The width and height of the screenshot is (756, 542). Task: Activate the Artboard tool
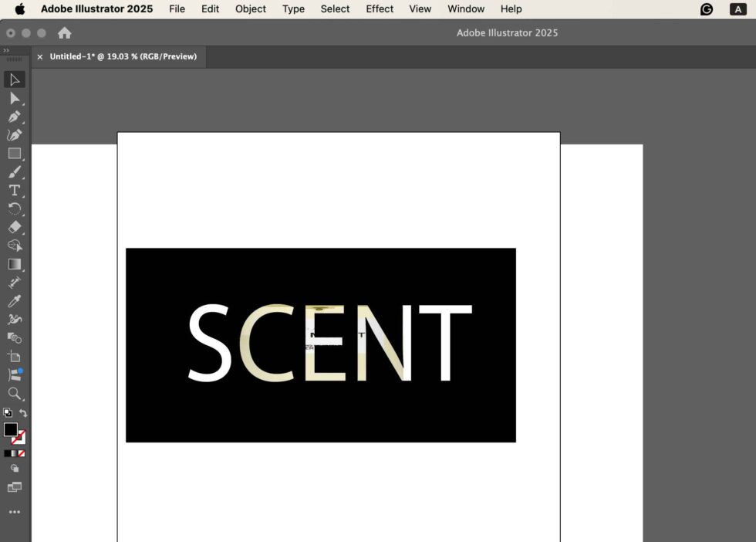14,356
